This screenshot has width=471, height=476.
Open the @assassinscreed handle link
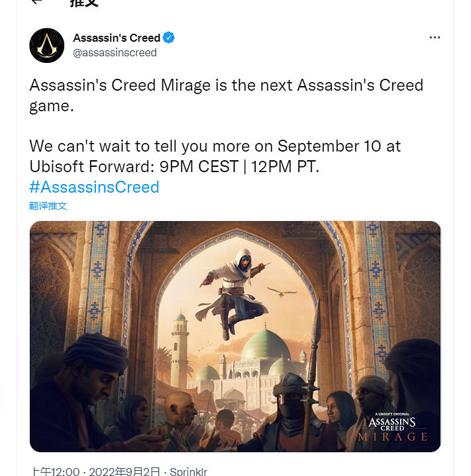tap(115, 53)
